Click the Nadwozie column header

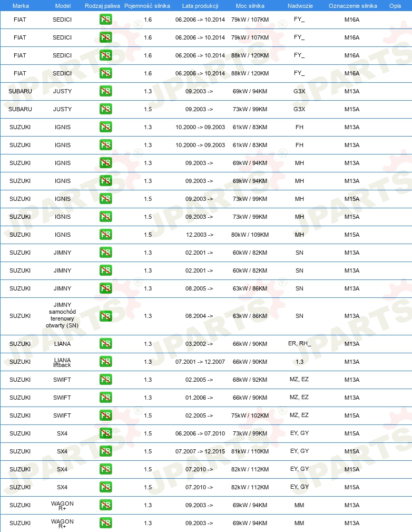(x=300, y=6)
